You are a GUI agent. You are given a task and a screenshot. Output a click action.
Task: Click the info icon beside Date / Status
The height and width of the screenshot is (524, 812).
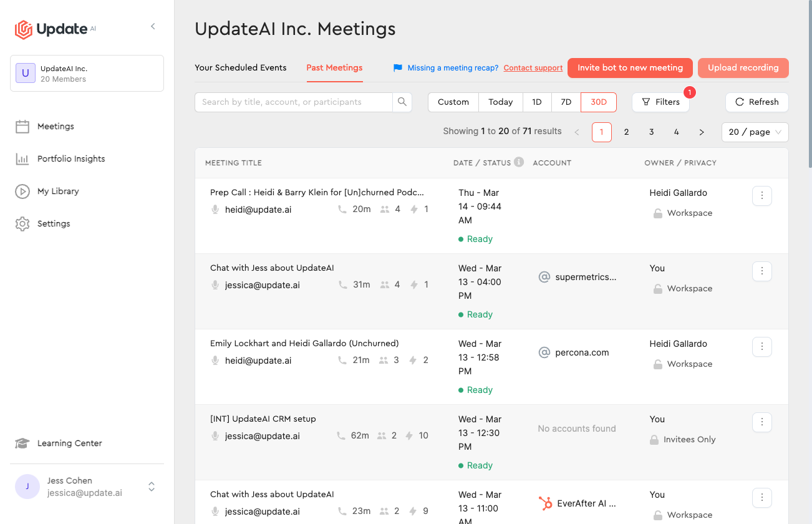coord(519,162)
